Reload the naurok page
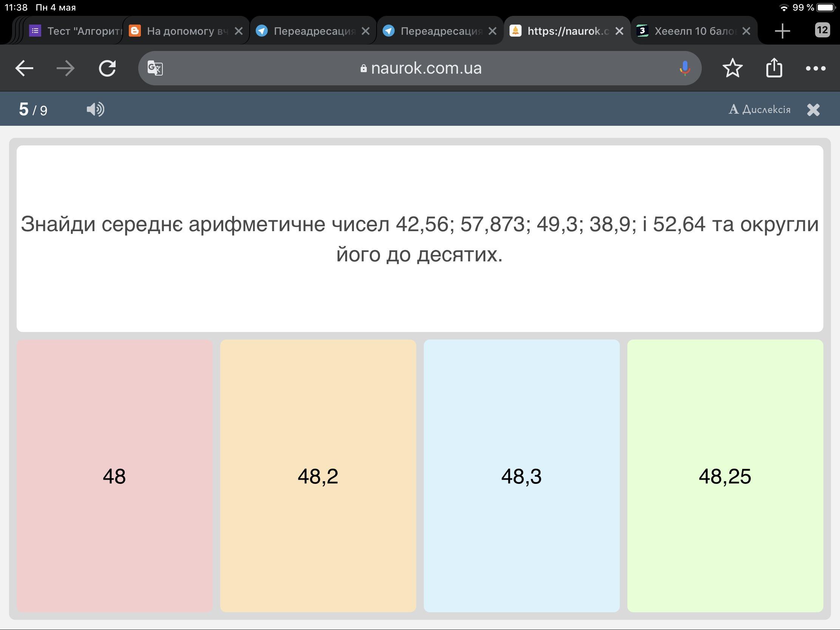 point(108,68)
